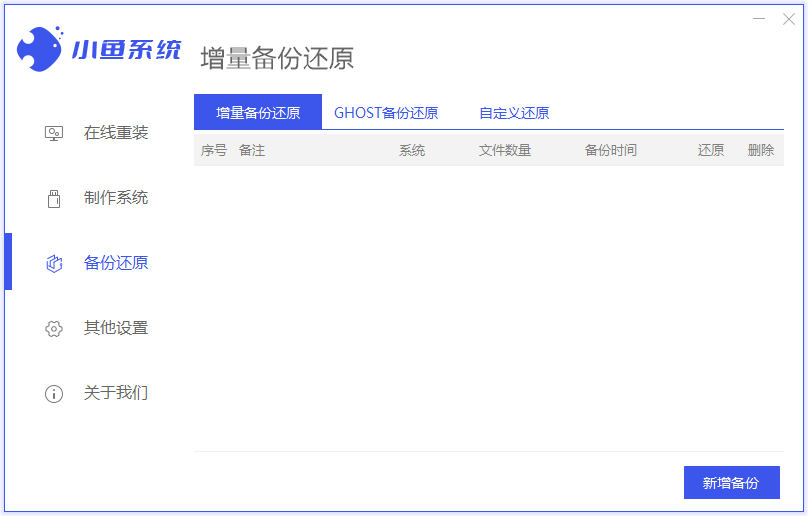Image resolution: width=808 pixels, height=516 pixels.
Task: Click the 备份时间 column header
Action: tap(611, 151)
